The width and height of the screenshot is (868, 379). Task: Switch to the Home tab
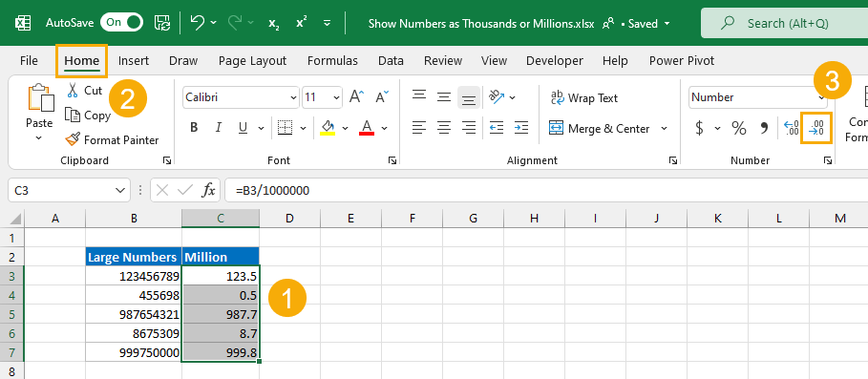[x=82, y=61]
